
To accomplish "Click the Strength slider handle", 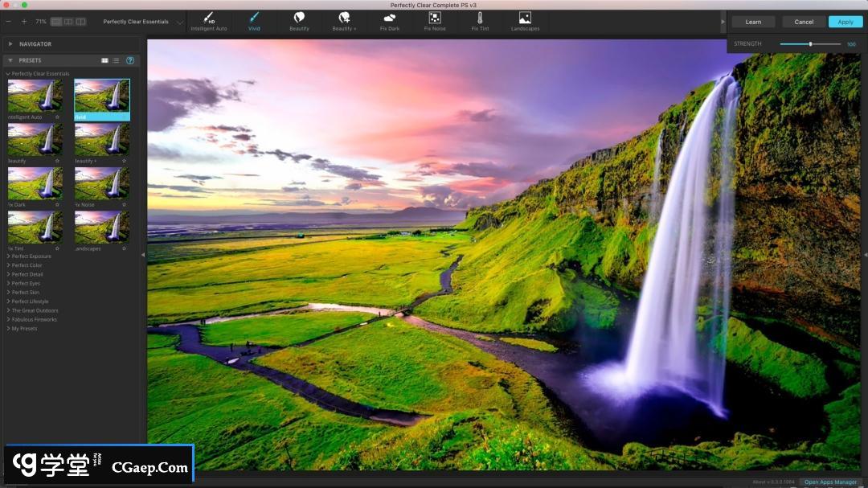I will click(810, 44).
